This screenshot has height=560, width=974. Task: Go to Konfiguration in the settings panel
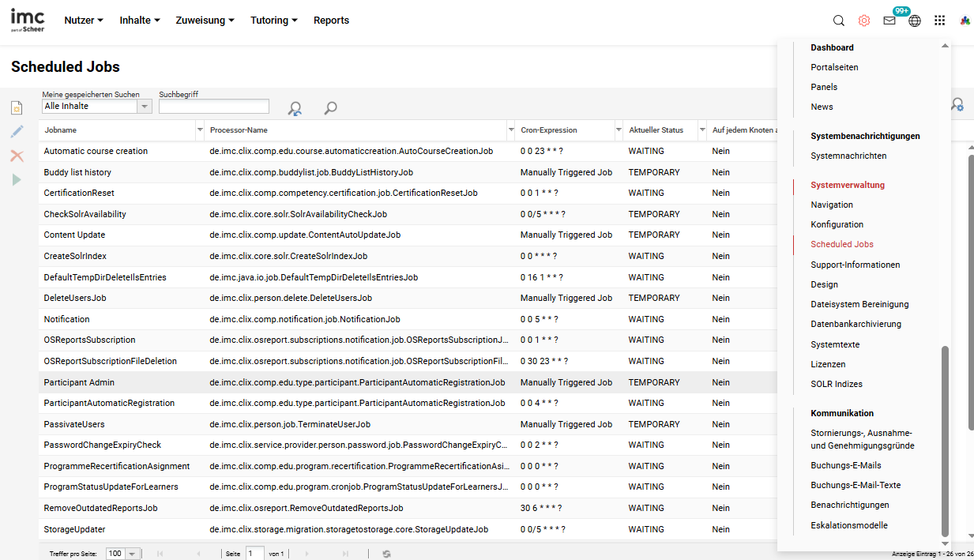[837, 224]
